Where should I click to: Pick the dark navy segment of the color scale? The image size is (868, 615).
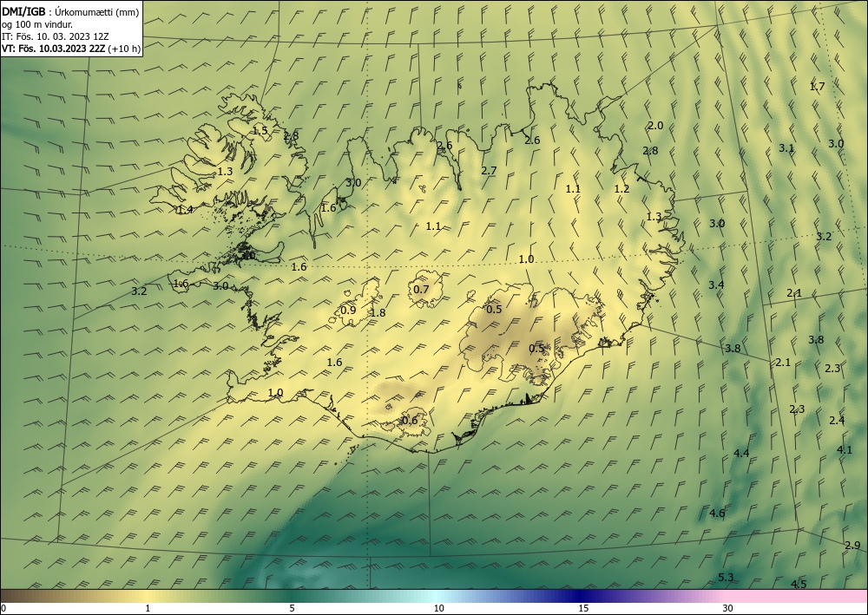tap(582, 596)
